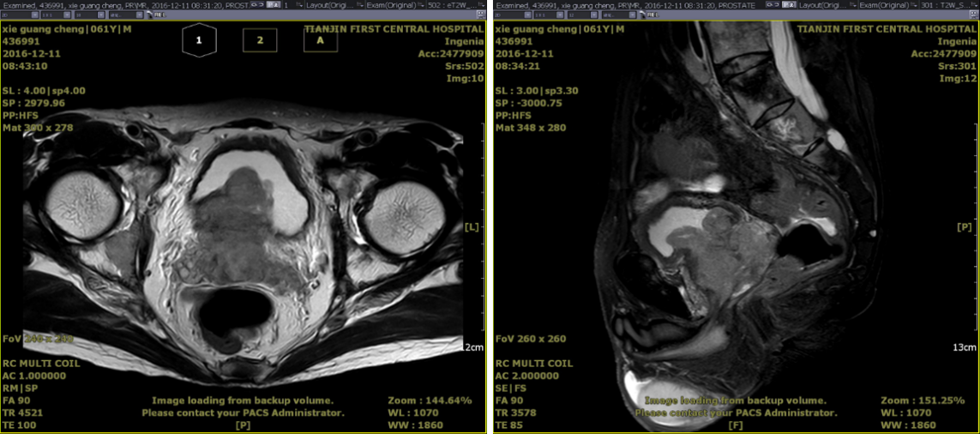Click 'SL : 3.00|sp3.30' overlay text

click(x=537, y=91)
